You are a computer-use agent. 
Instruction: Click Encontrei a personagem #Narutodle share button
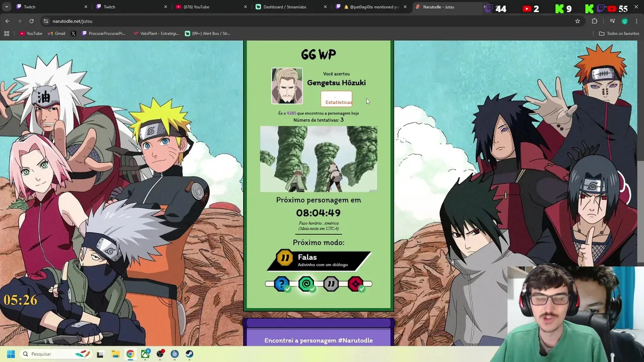point(318,340)
